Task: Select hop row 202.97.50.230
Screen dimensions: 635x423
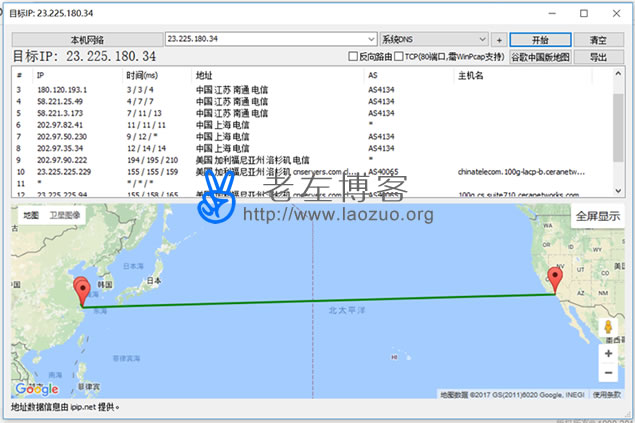Action: point(312,137)
